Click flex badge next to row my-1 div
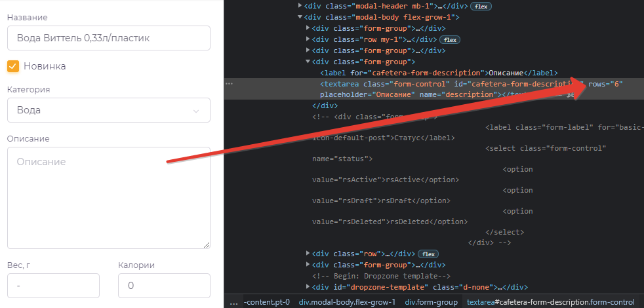 pos(450,39)
